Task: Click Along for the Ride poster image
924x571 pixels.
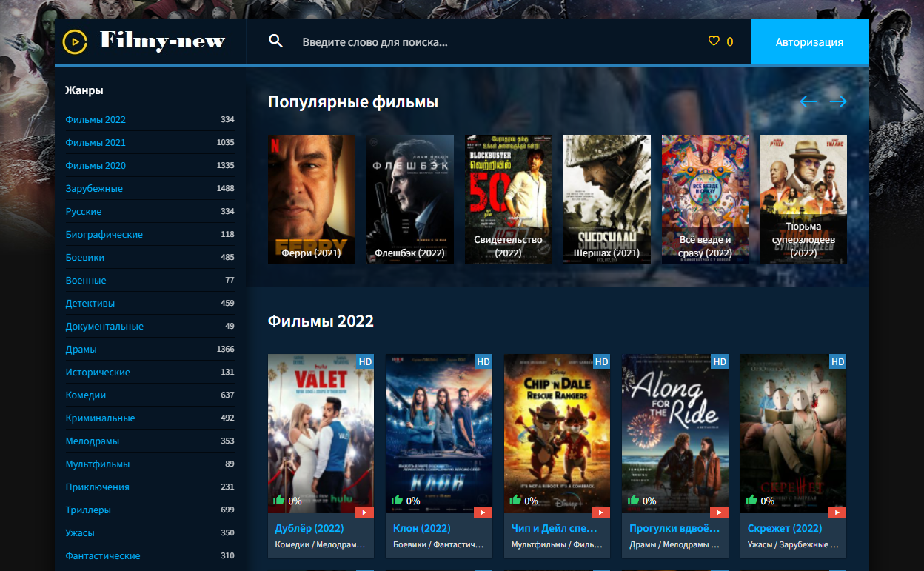Action: click(675, 433)
